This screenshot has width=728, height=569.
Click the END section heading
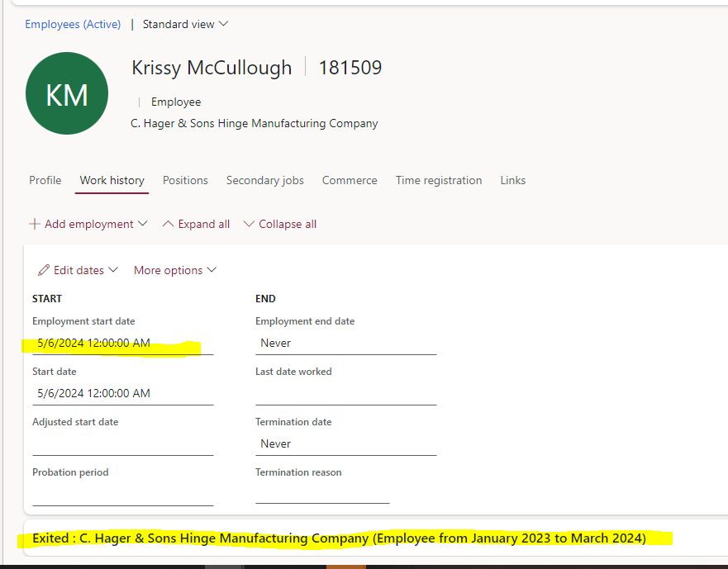pos(265,299)
